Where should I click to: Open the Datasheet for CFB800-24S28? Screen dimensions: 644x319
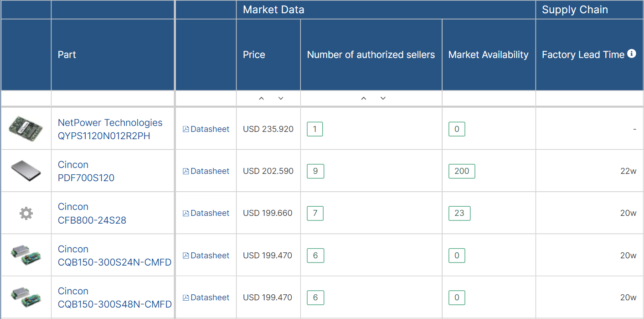point(206,213)
